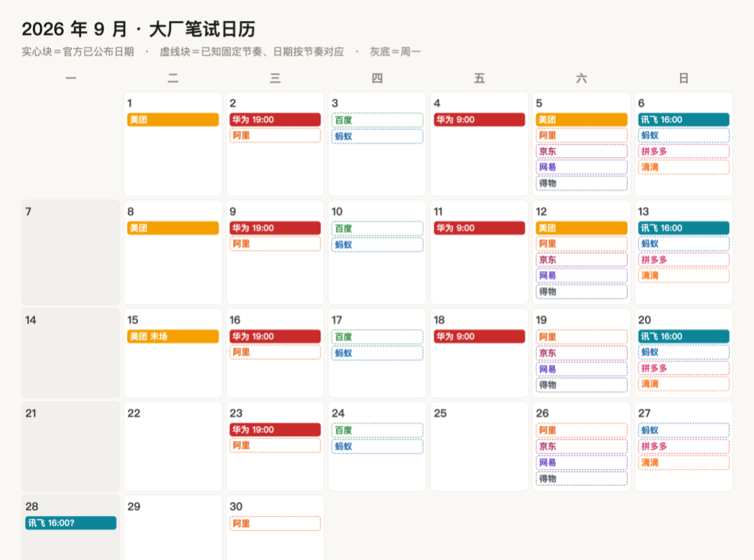Click the 百度 block on September 3

[377, 120]
